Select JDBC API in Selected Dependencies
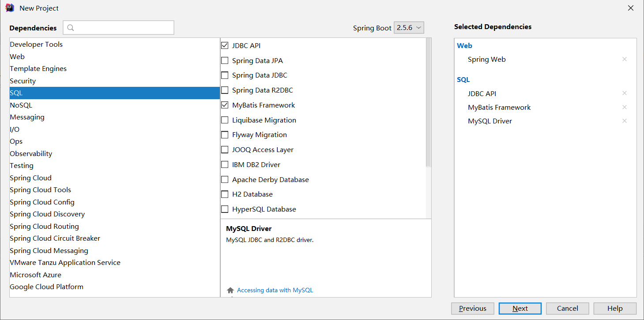The width and height of the screenshot is (644, 320). tap(482, 93)
